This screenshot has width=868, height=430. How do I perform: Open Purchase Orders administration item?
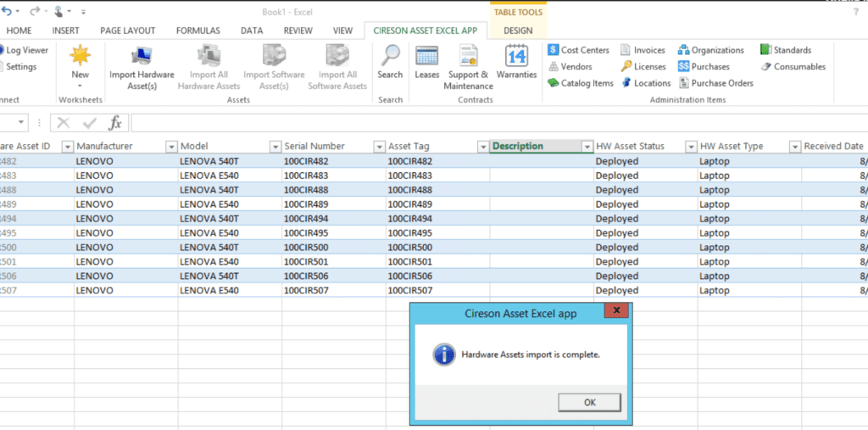715,83
